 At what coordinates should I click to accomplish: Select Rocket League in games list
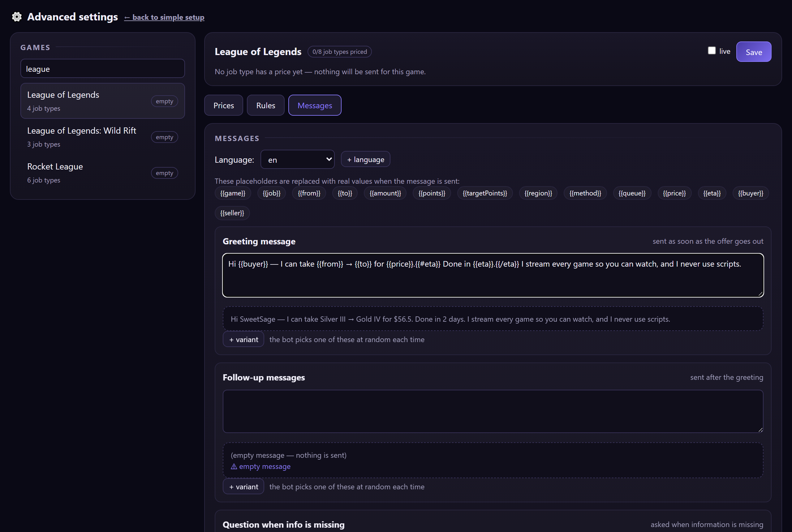pos(102,173)
